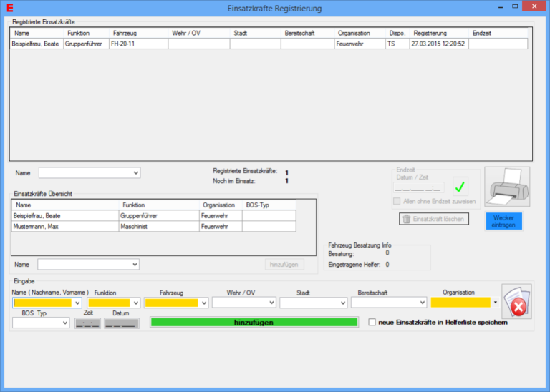Expand the Bereitschaft dropdown in Eingabe
This screenshot has width=550, height=392.
423,303
